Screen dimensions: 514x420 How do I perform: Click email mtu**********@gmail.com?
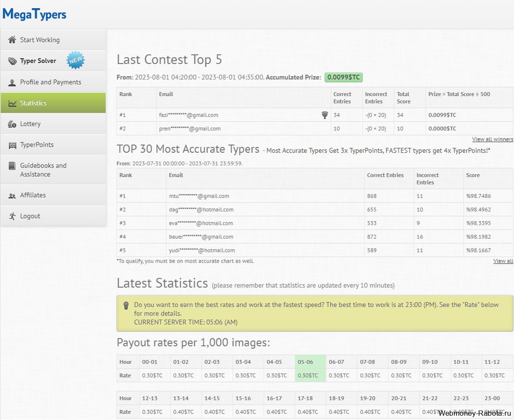(199, 196)
